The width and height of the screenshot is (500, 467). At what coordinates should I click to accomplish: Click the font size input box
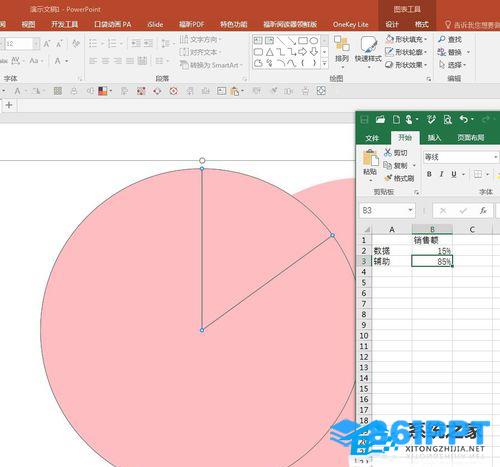[18, 44]
